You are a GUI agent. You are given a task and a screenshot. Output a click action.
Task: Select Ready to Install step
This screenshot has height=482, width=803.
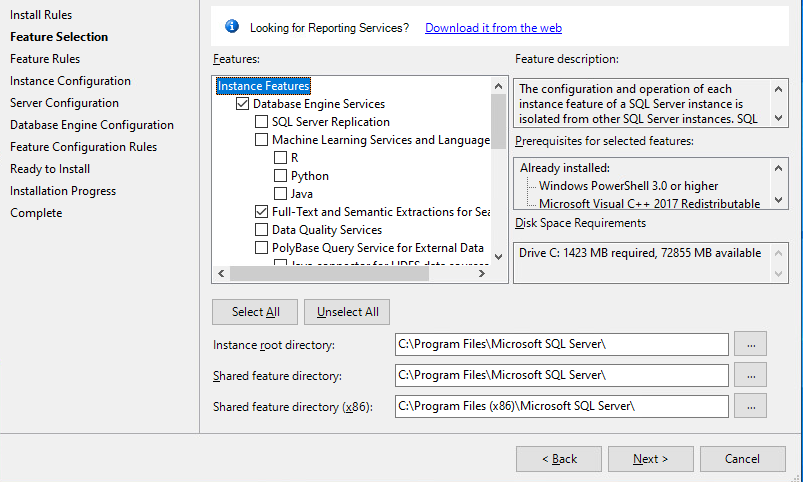coord(50,169)
